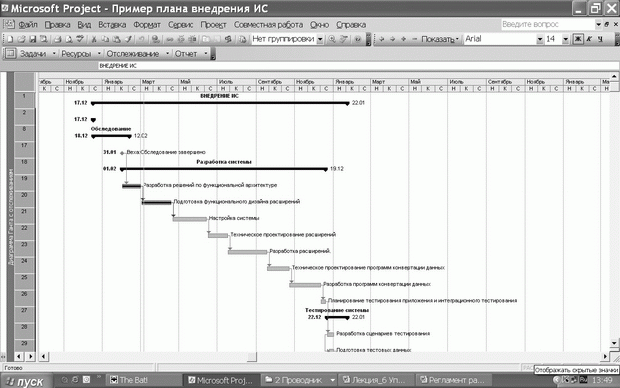Unlink tasks using the broken chain icon
620x388 pixels.
[x=181, y=39]
